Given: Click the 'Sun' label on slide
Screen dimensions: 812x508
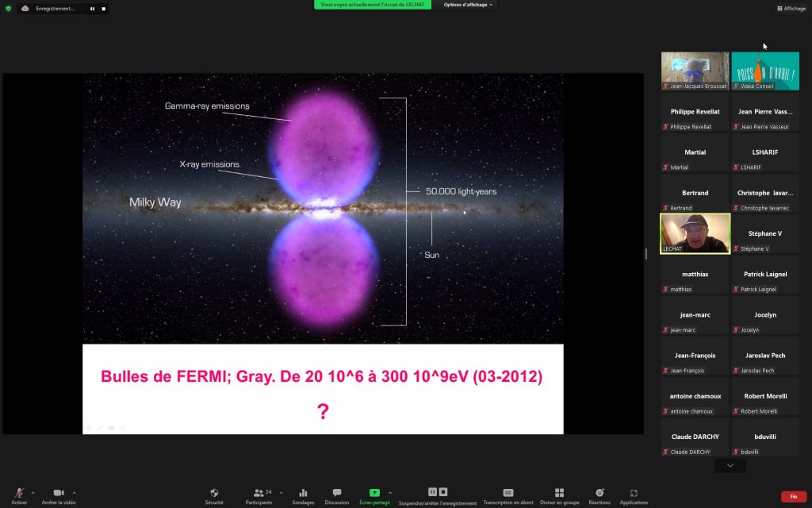Looking at the screenshot, I should (x=432, y=255).
